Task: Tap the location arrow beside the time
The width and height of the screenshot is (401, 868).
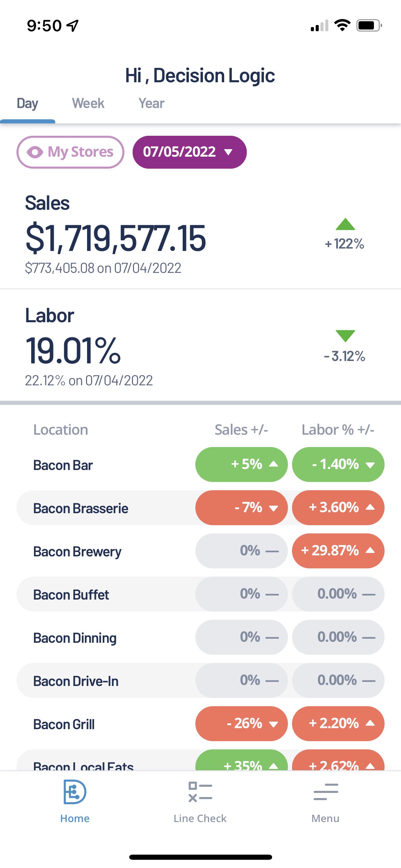Action: click(x=73, y=25)
